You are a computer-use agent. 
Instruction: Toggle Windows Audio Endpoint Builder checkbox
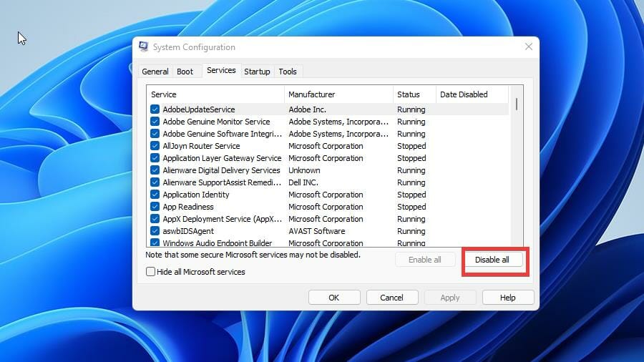155,243
